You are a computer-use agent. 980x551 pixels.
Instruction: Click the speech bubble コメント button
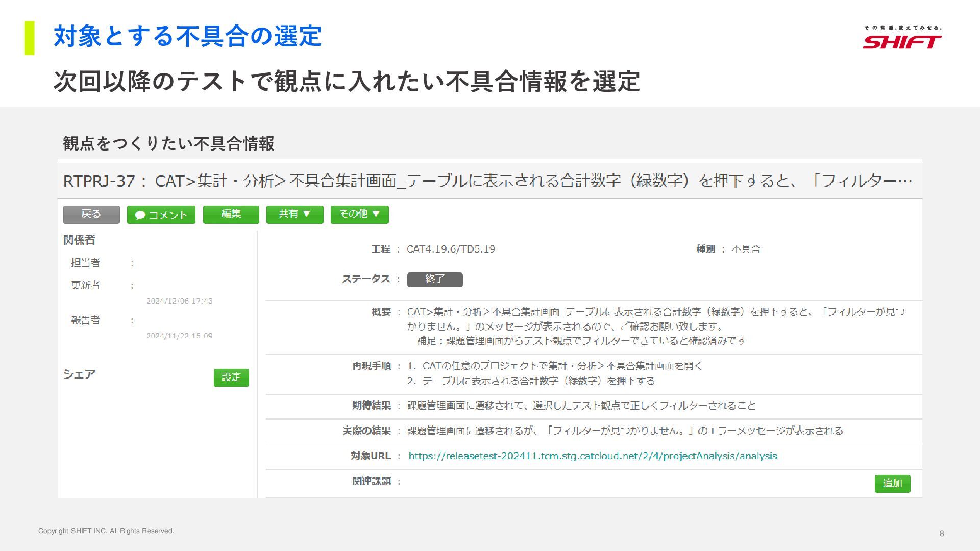coord(161,215)
